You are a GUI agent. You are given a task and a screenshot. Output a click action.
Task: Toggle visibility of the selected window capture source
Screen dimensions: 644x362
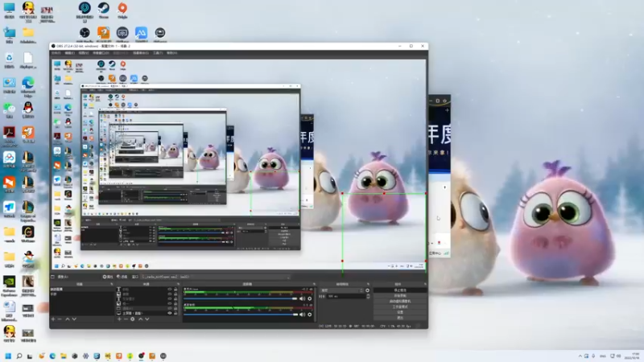[170, 308]
